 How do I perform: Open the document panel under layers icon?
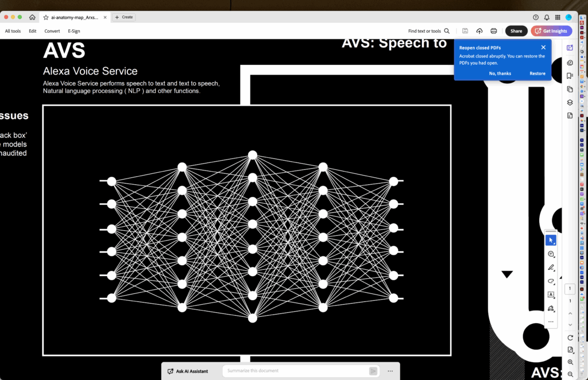click(570, 115)
